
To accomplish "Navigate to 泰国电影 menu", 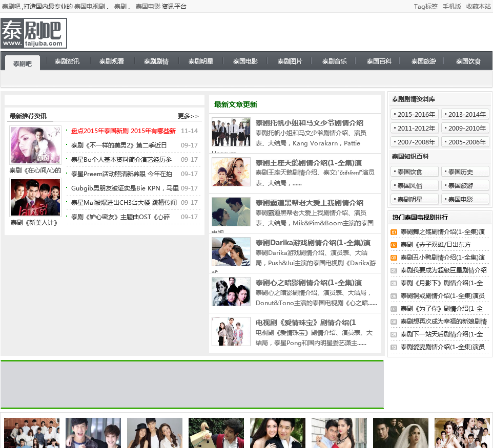I will tap(245, 61).
